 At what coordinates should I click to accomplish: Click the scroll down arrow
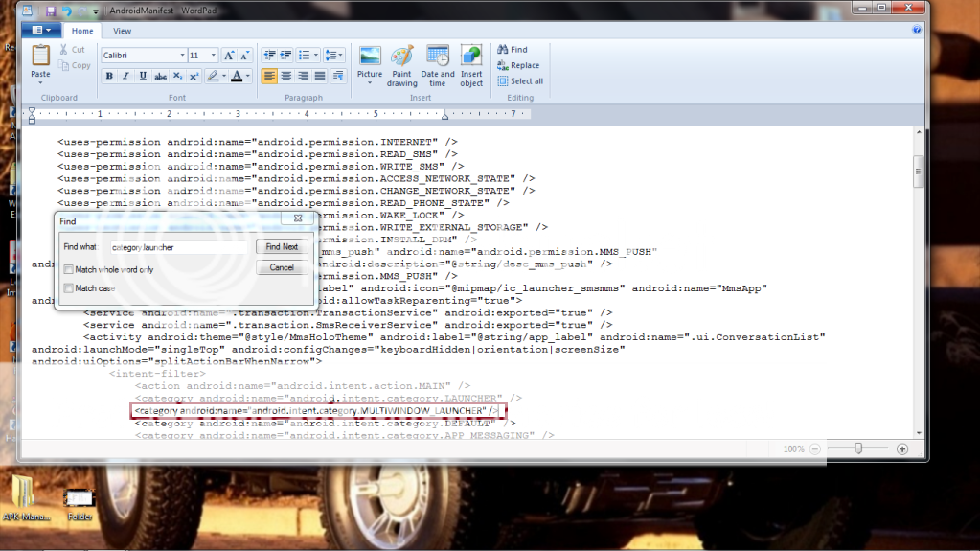pyautogui.click(x=918, y=433)
